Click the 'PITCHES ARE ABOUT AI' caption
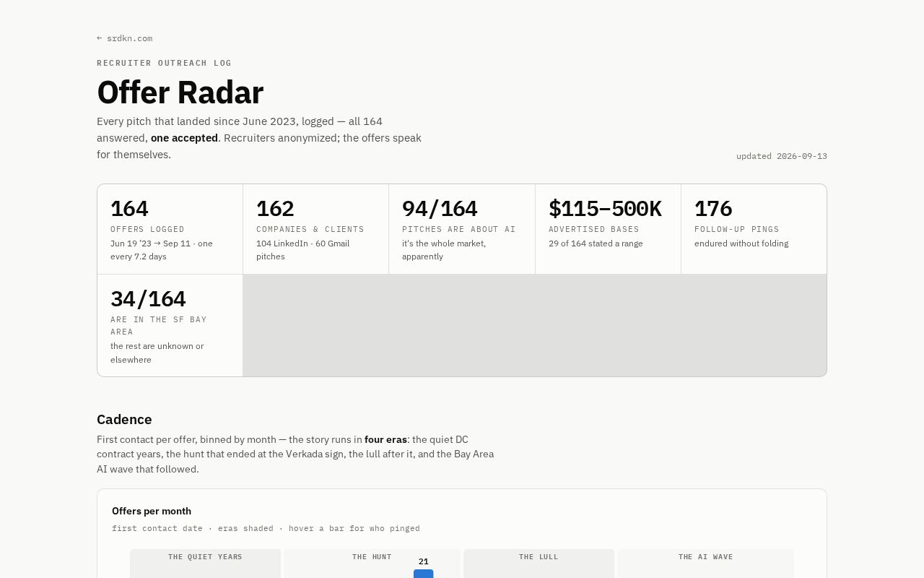Screen dimensions: 924x578 (459, 229)
